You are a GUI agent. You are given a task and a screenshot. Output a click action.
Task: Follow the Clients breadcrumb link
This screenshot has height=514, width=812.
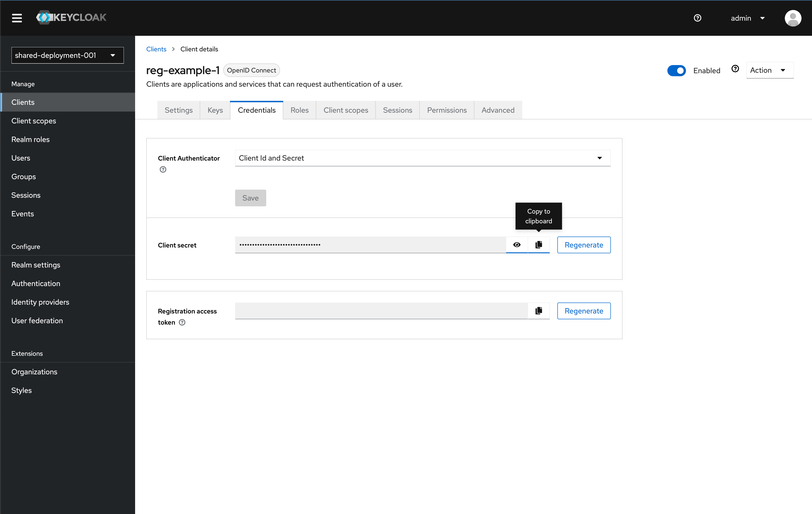pos(156,49)
